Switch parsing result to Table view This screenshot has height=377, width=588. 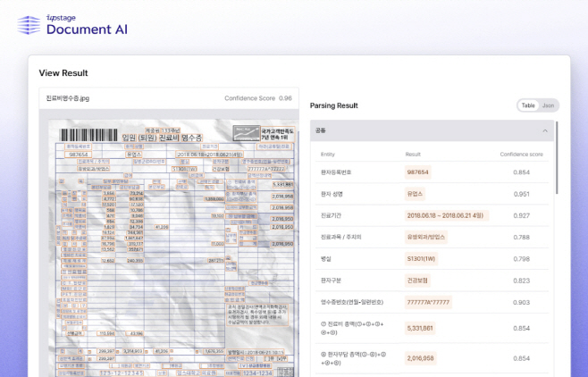click(528, 105)
